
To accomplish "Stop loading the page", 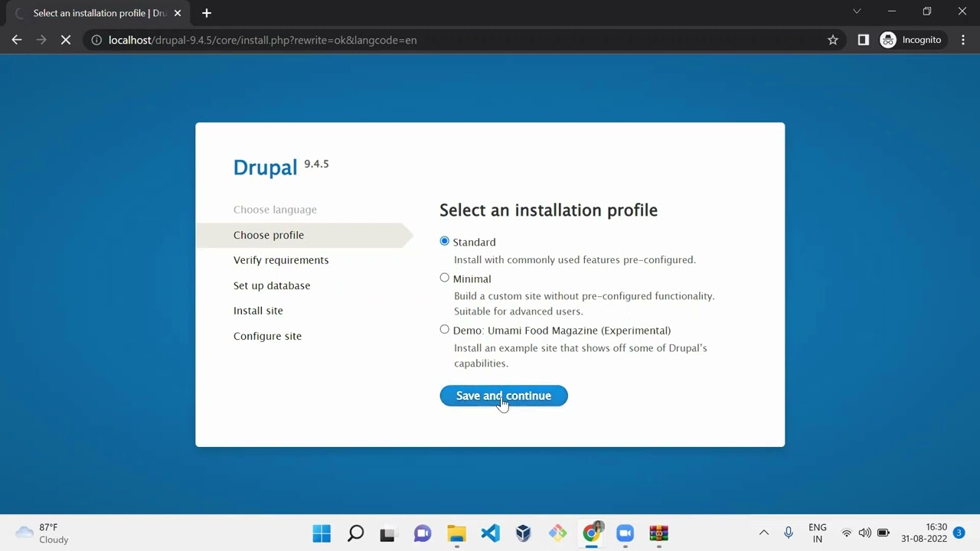I will point(66,40).
